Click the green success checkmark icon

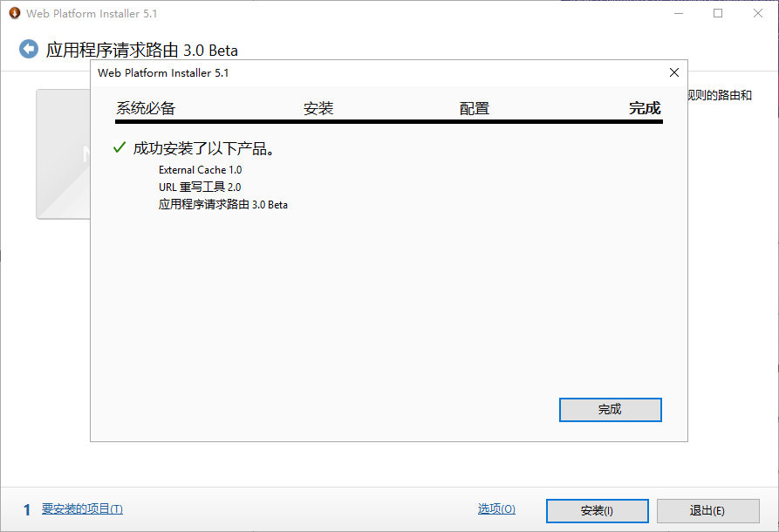(x=120, y=147)
